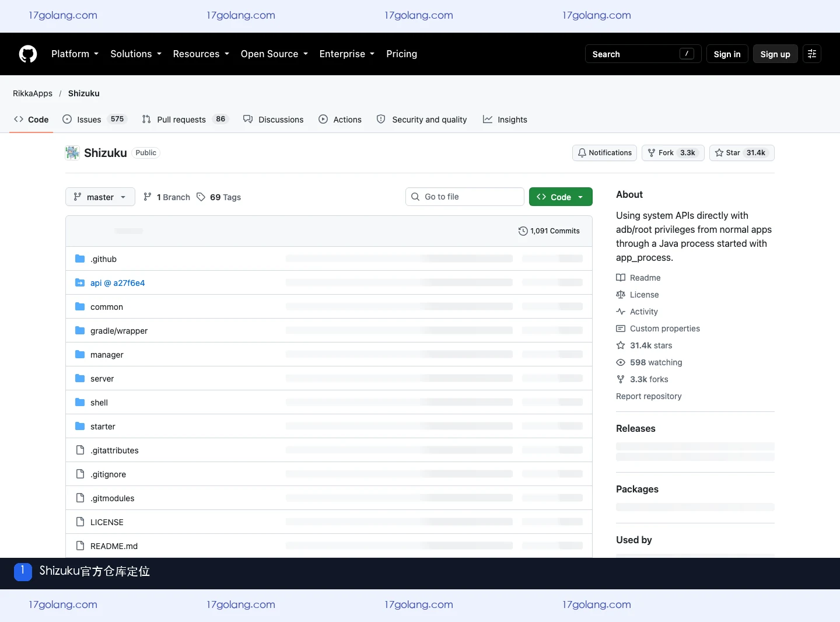Click the Sign up button
This screenshot has width=840, height=622.
coord(775,54)
